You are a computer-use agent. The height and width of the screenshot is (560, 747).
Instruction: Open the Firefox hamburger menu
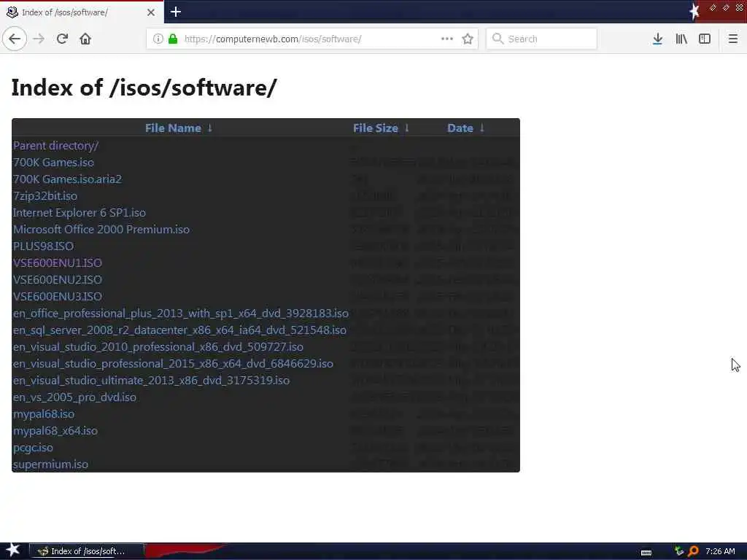pyautogui.click(x=733, y=39)
